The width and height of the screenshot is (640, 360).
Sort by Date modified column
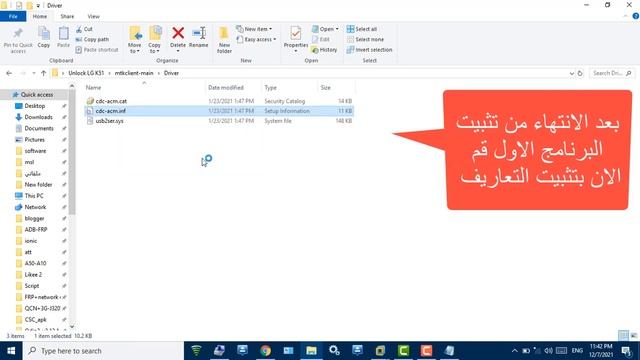pyautogui.click(x=233, y=88)
